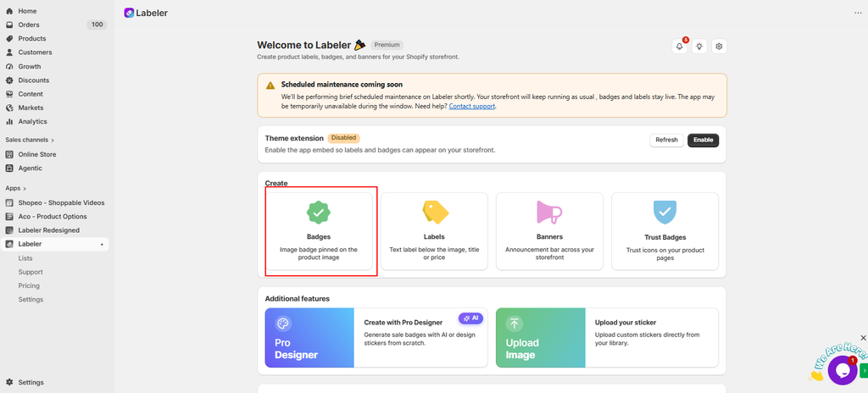Viewport: 868px width, 393px height.
Task: Expand the Apps section chevron
Action: pyautogui.click(x=25, y=188)
